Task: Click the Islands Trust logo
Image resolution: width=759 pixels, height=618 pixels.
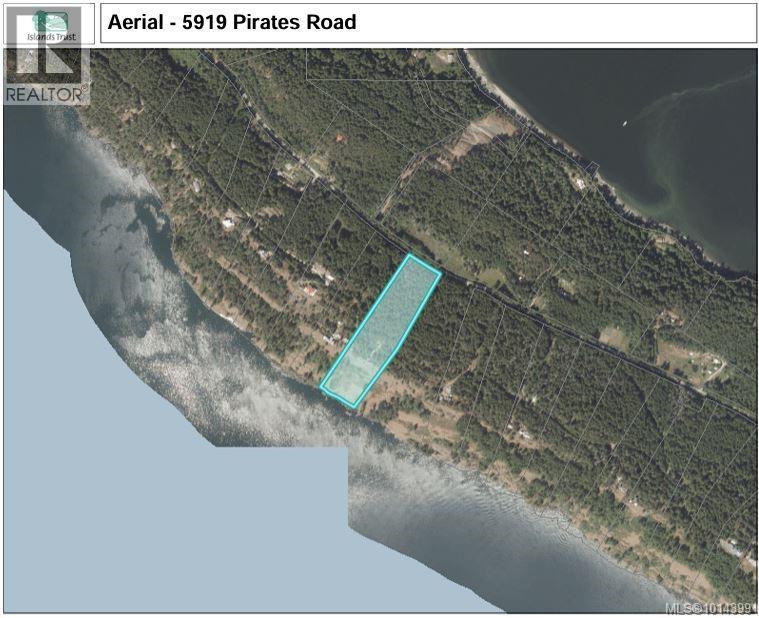Action: (48, 24)
